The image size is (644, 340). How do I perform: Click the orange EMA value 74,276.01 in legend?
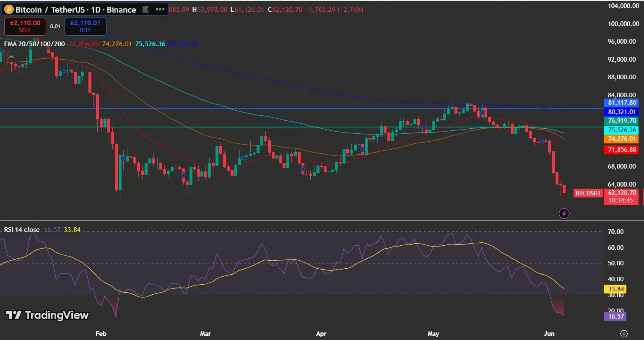pos(117,44)
